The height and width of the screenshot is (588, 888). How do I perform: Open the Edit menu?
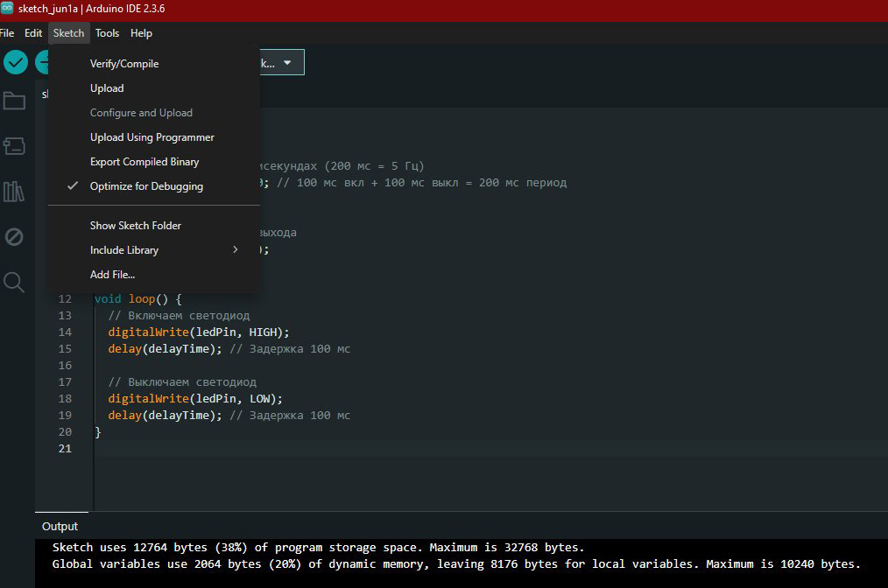[x=33, y=33]
